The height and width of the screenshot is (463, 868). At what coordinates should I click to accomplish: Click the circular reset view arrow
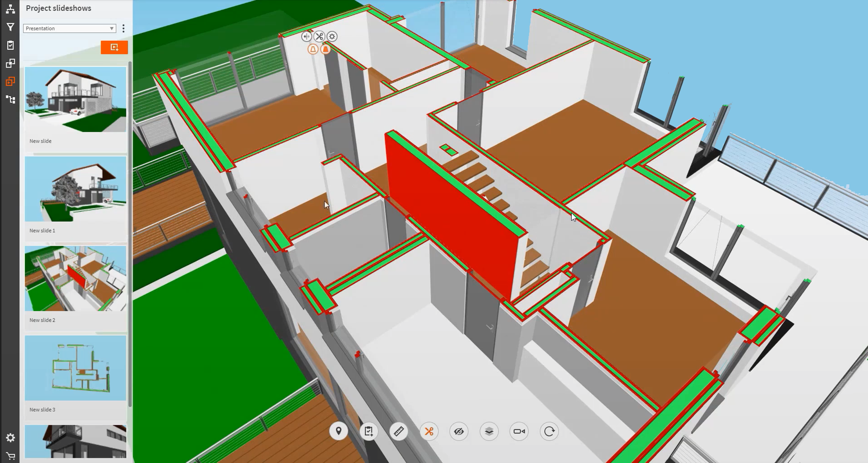pyautogui.click(x=549, y=431)
